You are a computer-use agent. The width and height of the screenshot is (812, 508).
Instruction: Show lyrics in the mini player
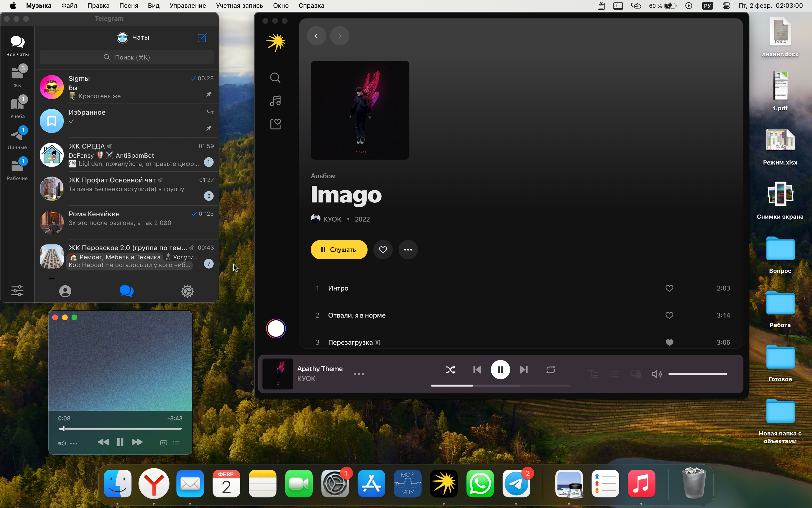(163, 443)
